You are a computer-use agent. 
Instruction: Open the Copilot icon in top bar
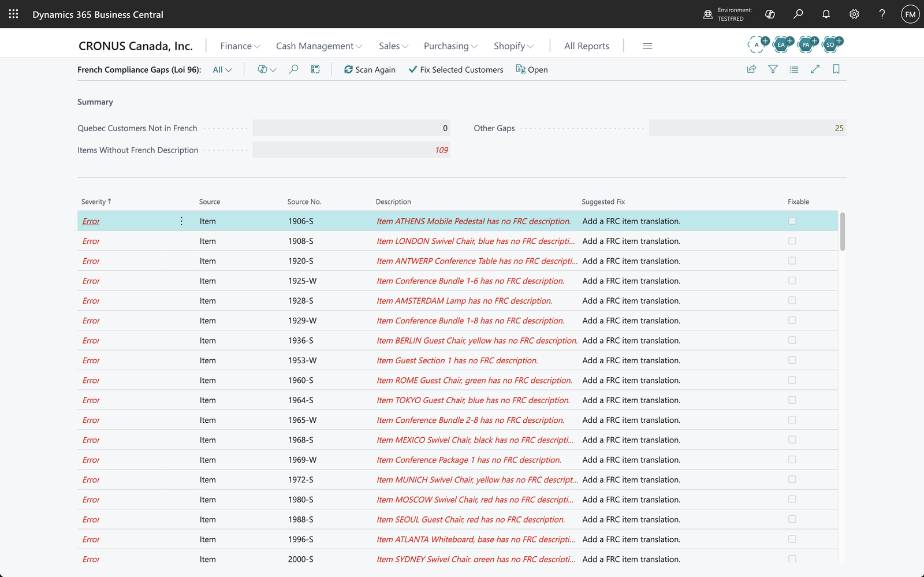coord(770,14)
